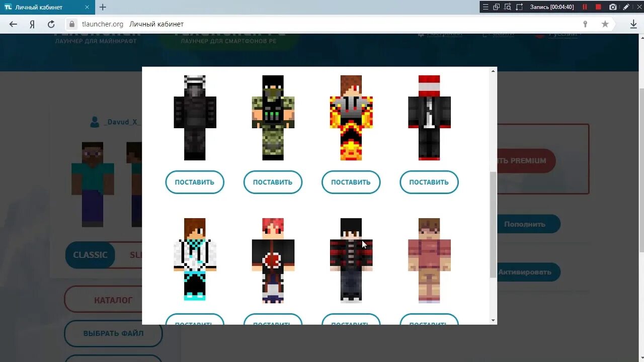Open a new browser tab
The width and height of the screenshot is (644, 362).
tap(103, 7)
